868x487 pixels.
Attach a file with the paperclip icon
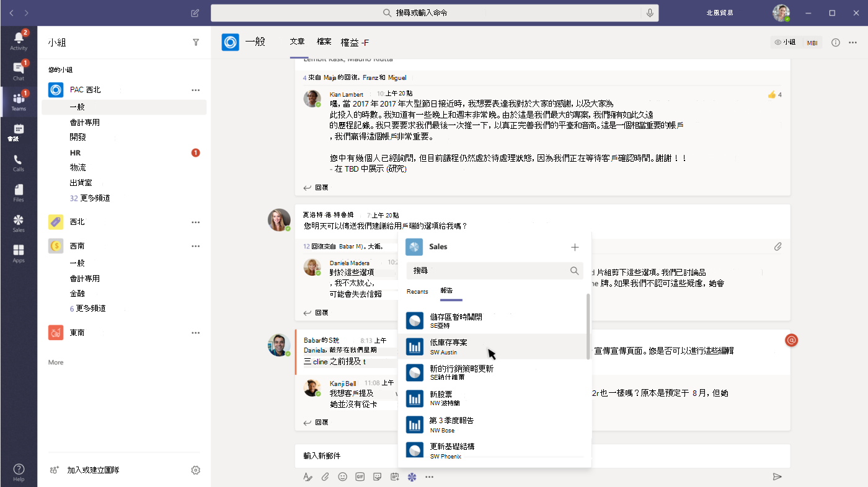[x=325, y=476]
